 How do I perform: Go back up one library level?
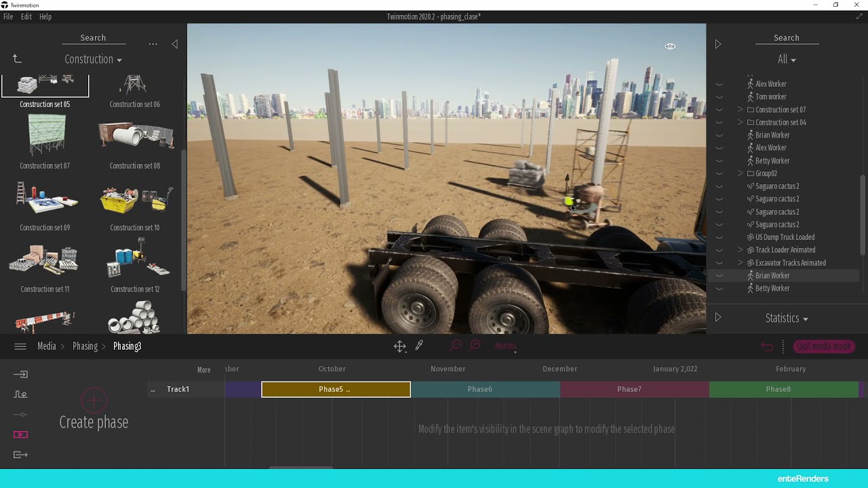pyautogui.click(x=18, y=60)
